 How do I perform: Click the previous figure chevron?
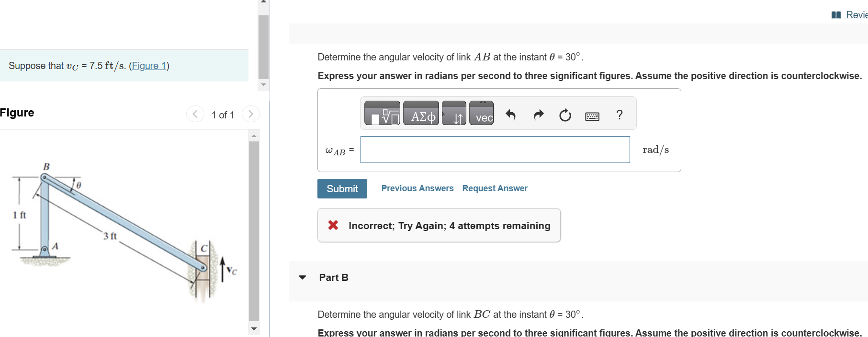click(x=195, y=114)
